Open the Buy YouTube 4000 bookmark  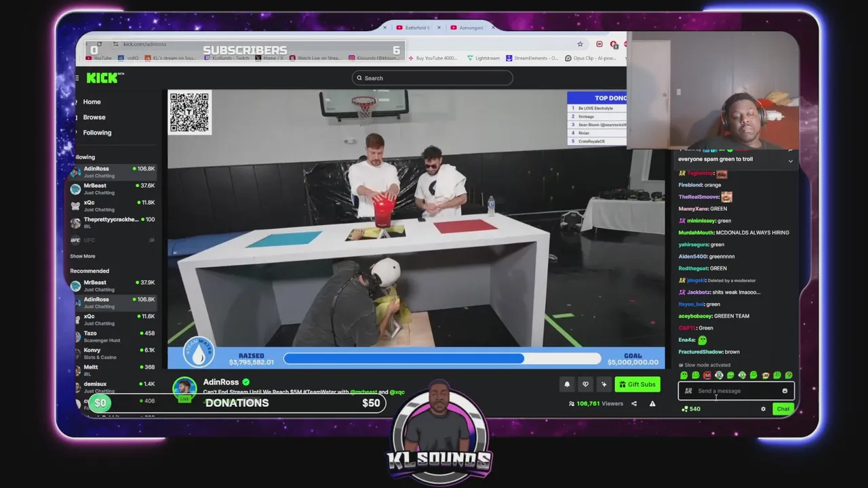click(433, 58)
